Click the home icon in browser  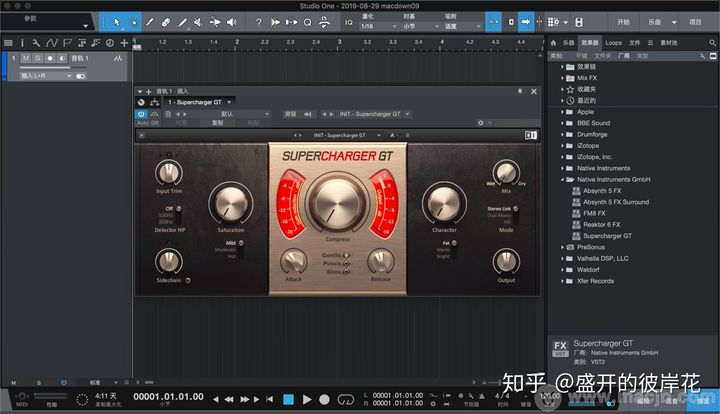click(x=553, y=43)
